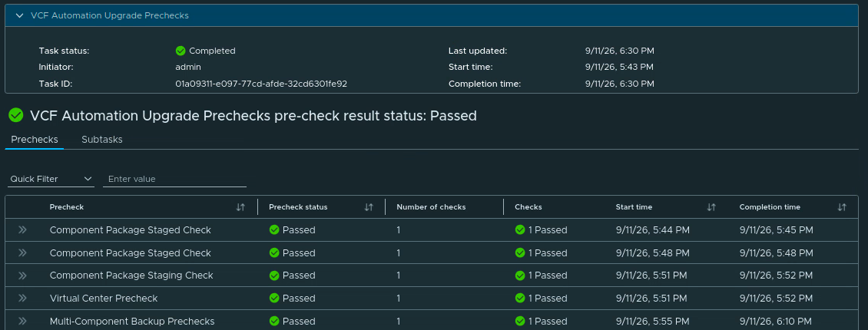This screenshot has width=868, height=330.
Task: Click the Number of checks column header
Action: pyautogui.click(x=431, y=207)
